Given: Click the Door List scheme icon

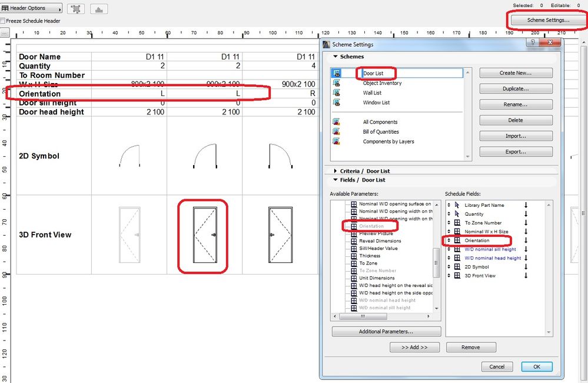Looking at the screenshot, I should point(335,72).
